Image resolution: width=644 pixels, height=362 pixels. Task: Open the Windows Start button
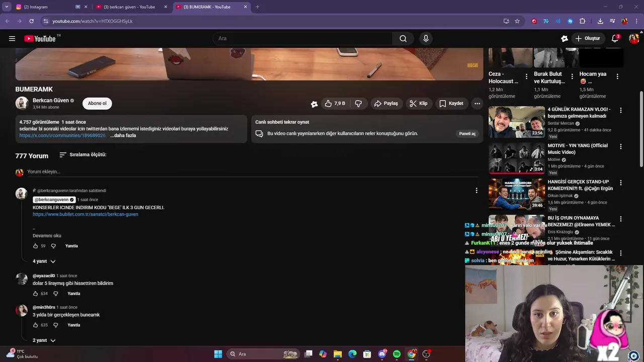click(218, 354)
